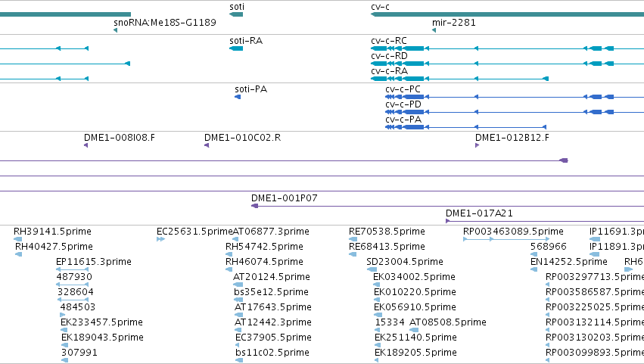This screenshot has height=364, width=644.
Task: Click the cv-c-RD transcript label
Action: click(390, 56)
